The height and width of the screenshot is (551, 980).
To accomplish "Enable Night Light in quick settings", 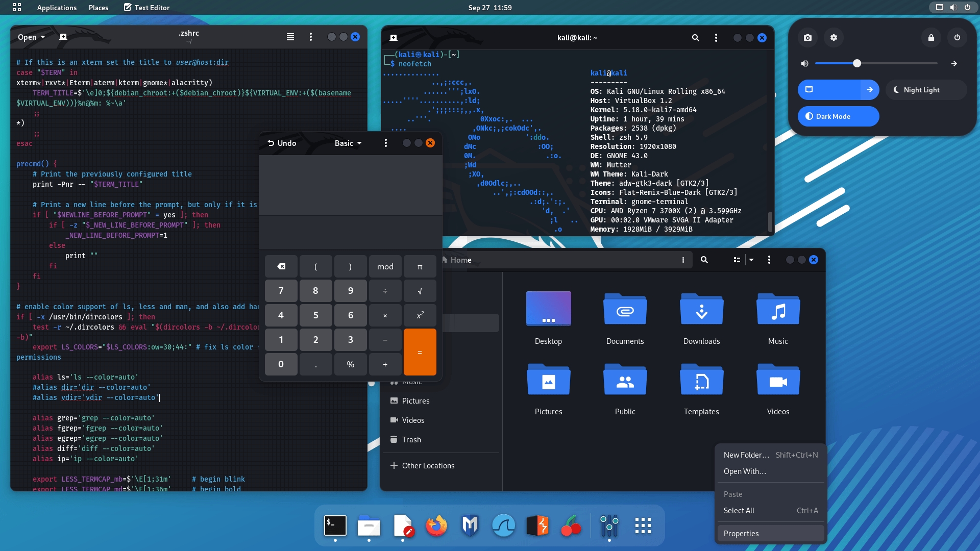I will click(x=919, y=89).
